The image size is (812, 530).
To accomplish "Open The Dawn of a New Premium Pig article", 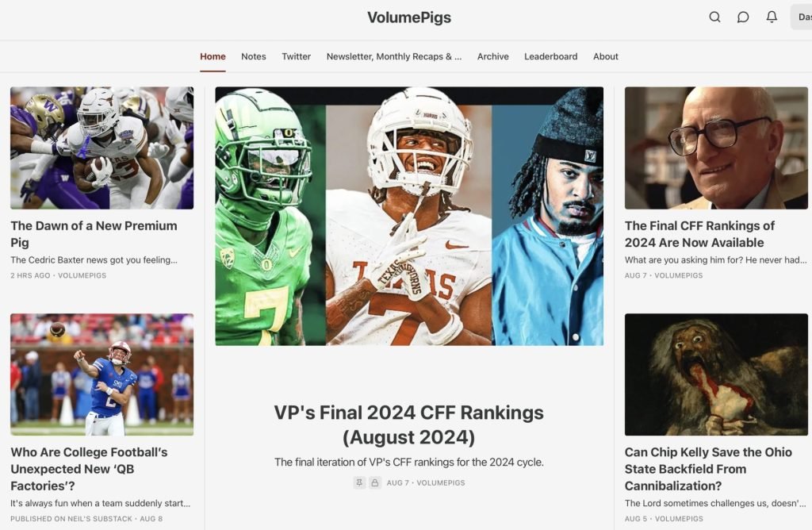I will (x=94, y=233).
